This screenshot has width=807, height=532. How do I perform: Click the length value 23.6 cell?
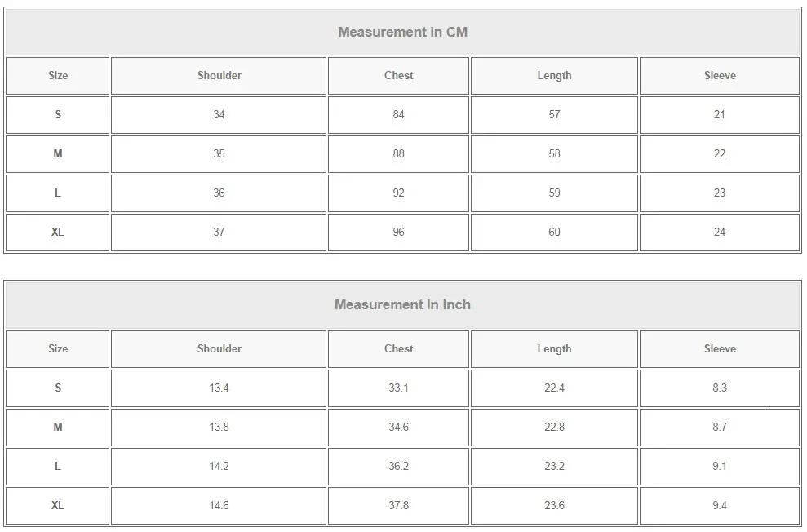[x=554, y=506]
